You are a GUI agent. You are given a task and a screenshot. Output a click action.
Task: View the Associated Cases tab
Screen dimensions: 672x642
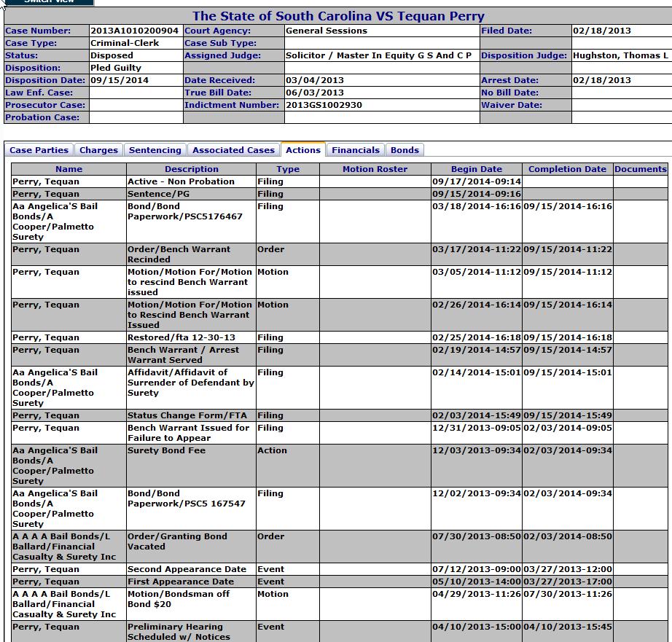[x=233, y=150]
